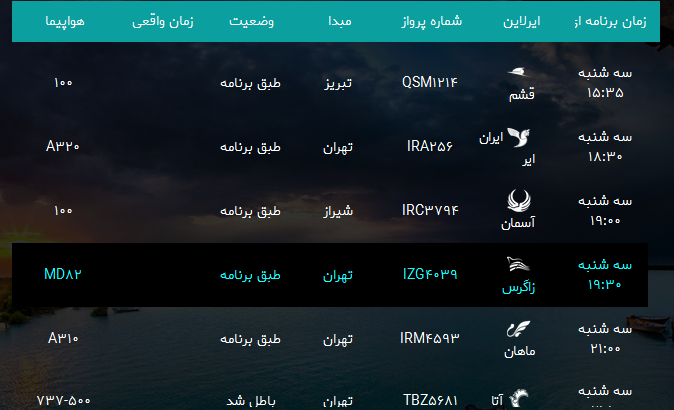
Task: Click the Qeshm airline logo icon
Action: [x=518, y=72]
